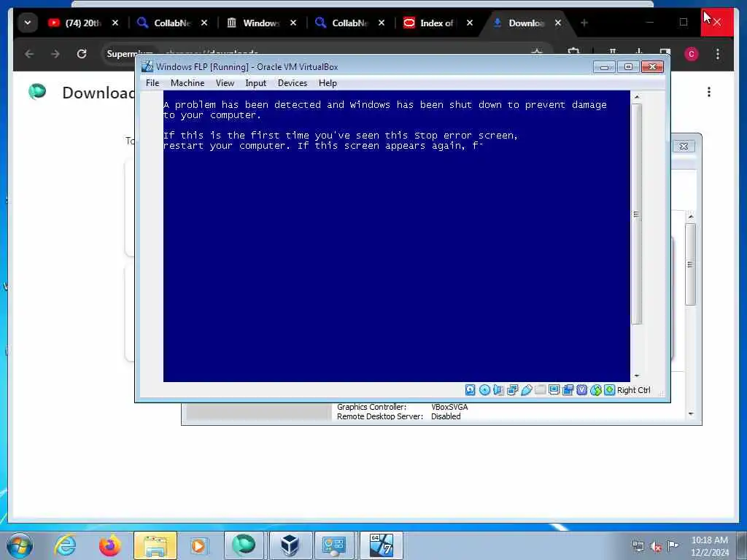Open the browser three-dot main menu
The image size is (747, 560).
coord(718,54)
